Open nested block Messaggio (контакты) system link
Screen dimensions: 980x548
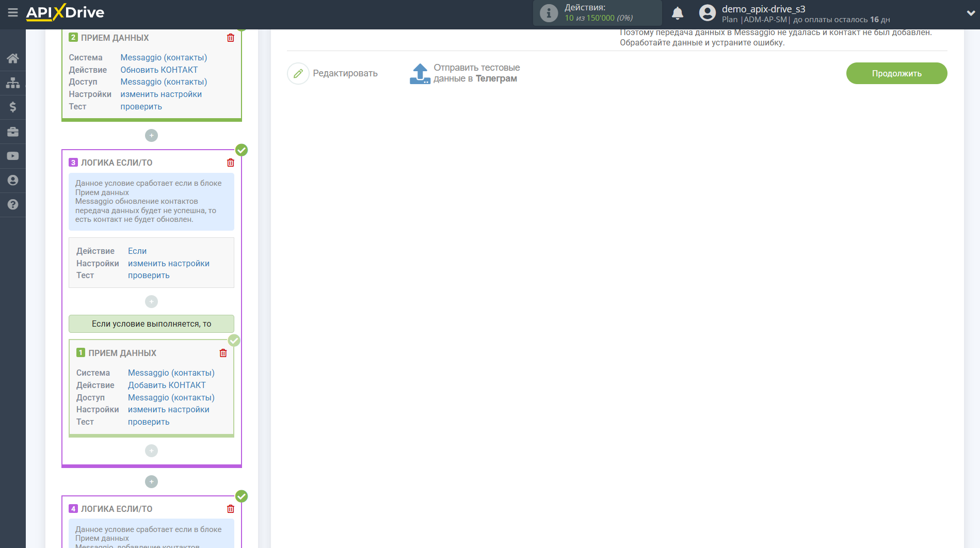171,373
